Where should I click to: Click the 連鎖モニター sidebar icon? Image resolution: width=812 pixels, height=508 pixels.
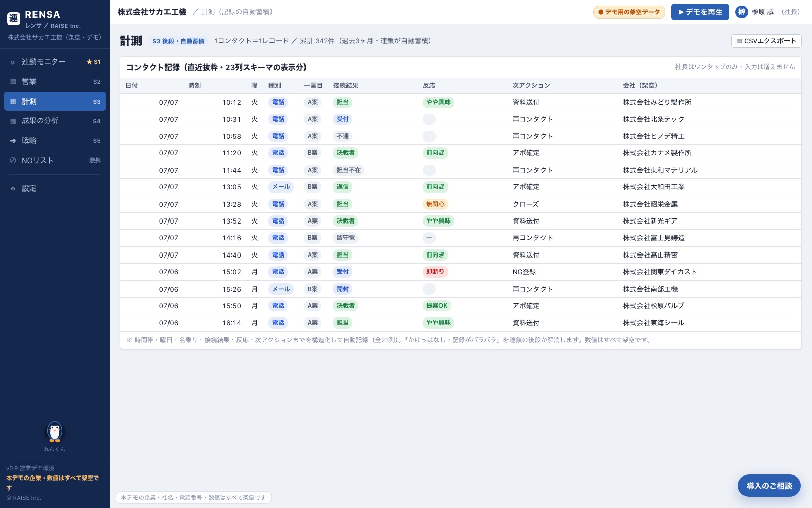tap(13, 62)
